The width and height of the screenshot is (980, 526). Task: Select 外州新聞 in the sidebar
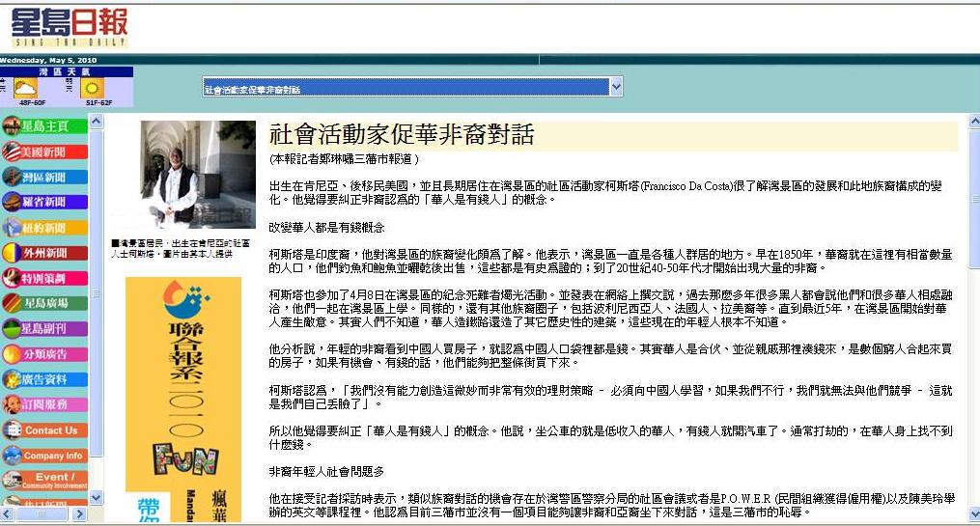[44, 253]
